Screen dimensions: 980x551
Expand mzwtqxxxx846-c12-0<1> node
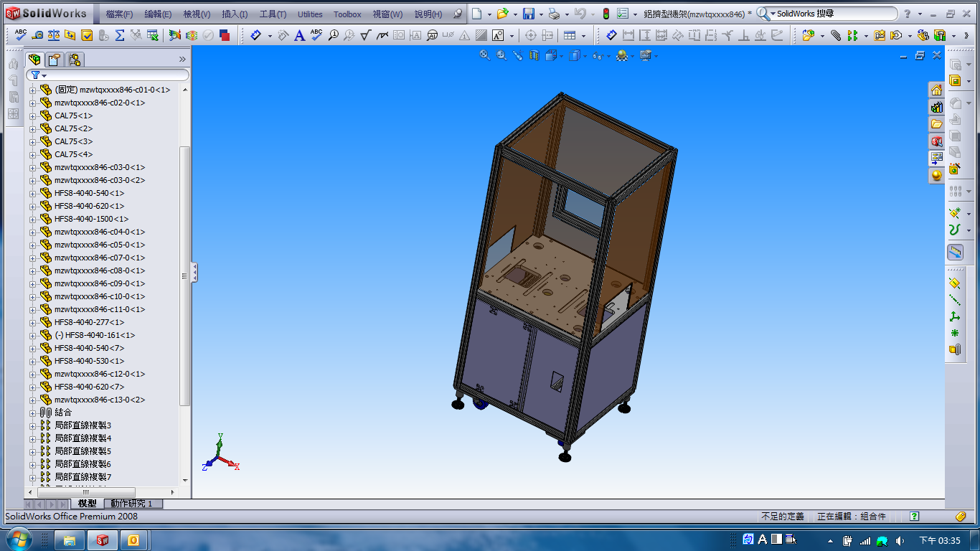[x=32, y=375]
